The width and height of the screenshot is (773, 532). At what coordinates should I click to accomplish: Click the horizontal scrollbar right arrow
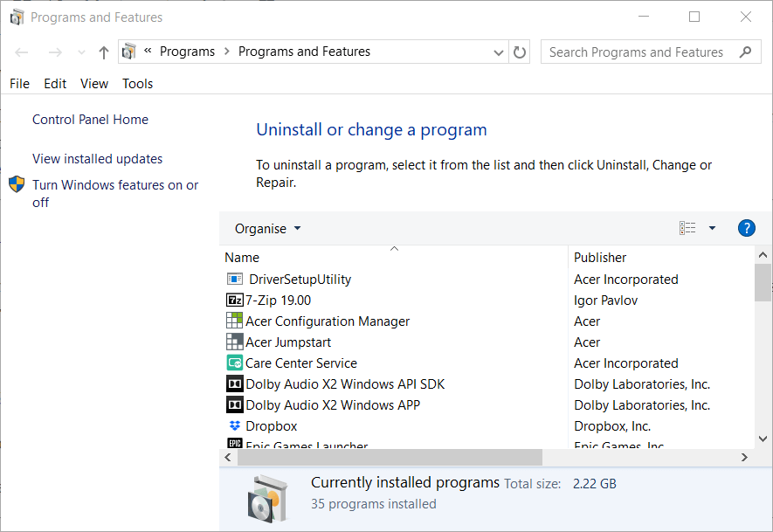click(x=744, y=458)
